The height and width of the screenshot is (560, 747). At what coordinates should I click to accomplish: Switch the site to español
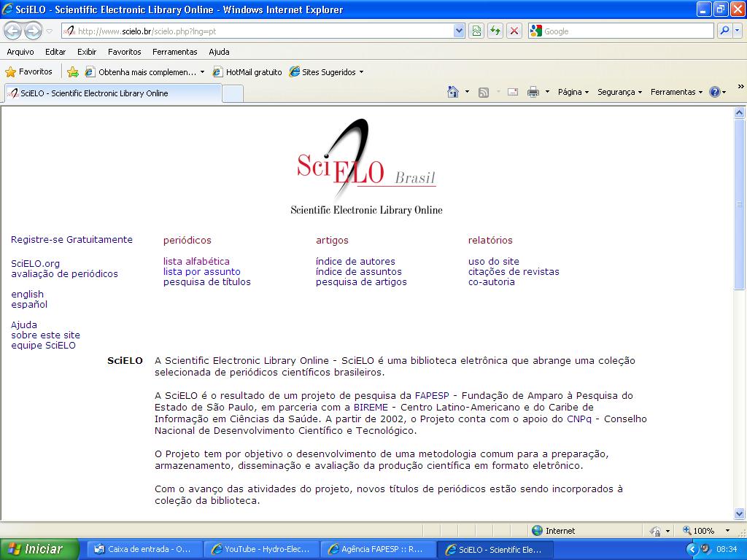click(29, 304)
